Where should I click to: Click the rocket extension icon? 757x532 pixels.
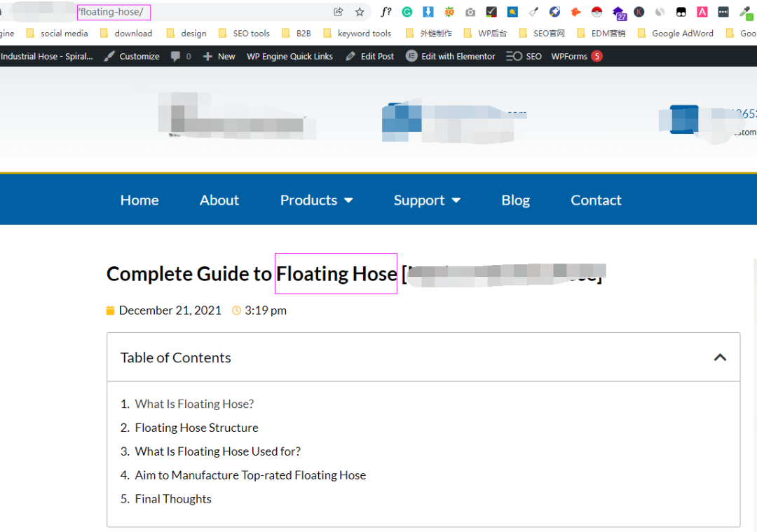click(x=554, y=12)
